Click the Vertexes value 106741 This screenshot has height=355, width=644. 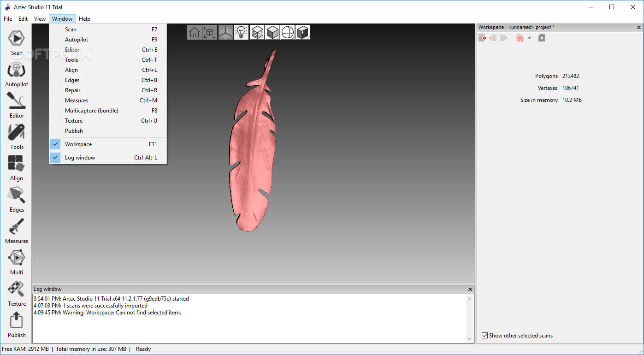point(571,88)
